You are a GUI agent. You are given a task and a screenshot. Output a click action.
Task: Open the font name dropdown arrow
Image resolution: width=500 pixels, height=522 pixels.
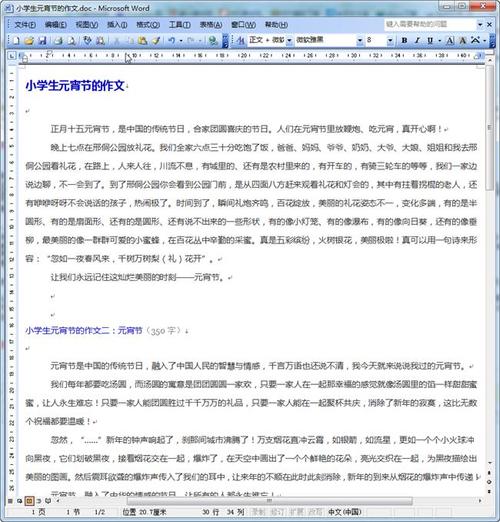(360, 41)
